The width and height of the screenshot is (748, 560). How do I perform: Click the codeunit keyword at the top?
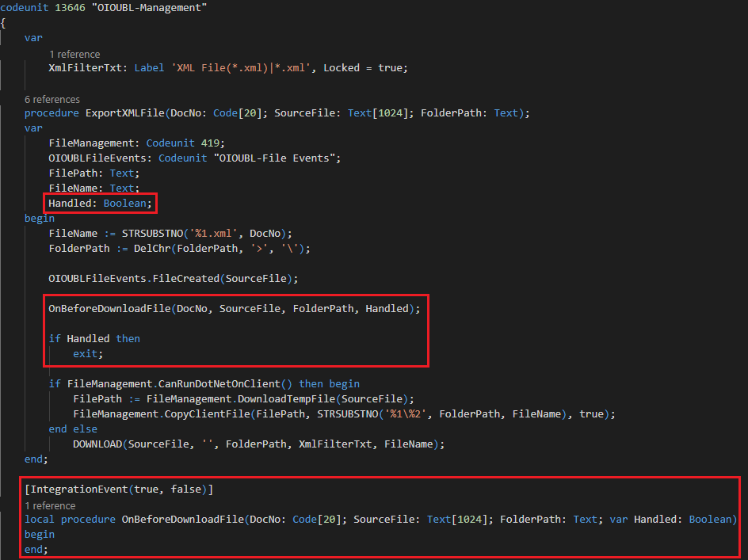tap(25, 7)
